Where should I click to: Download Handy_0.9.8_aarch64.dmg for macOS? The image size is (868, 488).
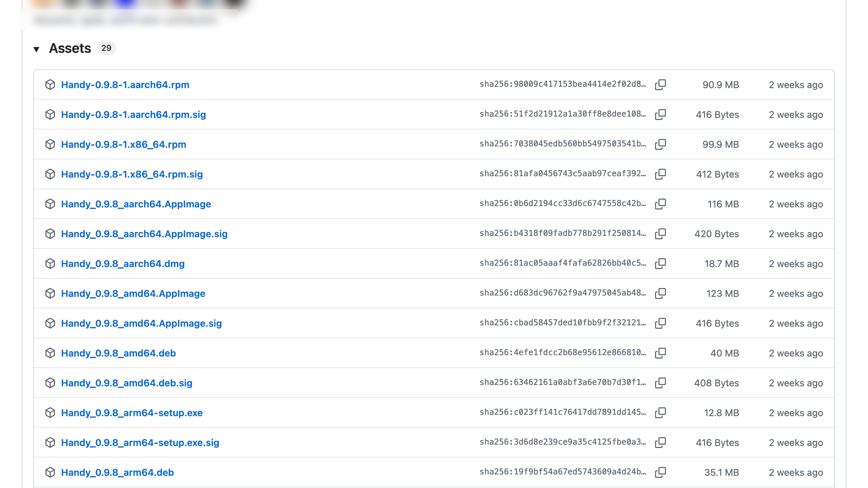pyautogui.click(x=123, y=264)
